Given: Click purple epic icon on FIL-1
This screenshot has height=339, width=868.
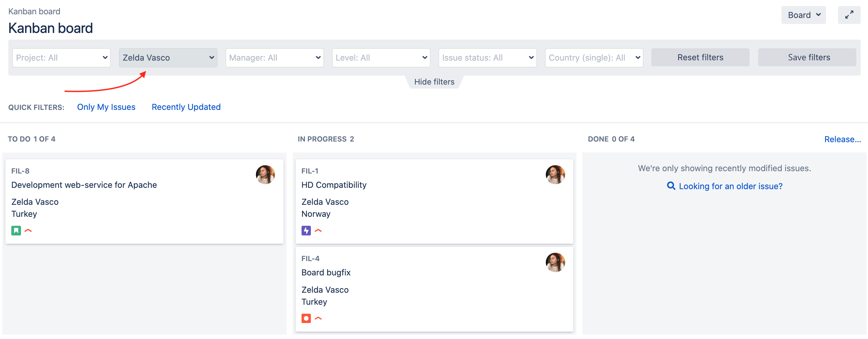Looking at the screenshot, I should coord(306,230).
